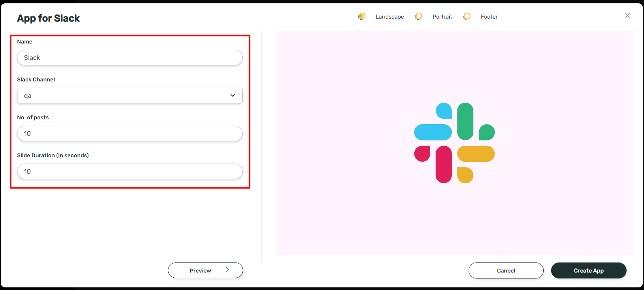This screenshot has width=644, height=290.
Task: Click the Footer label text
Action: [x=489, y=16]
